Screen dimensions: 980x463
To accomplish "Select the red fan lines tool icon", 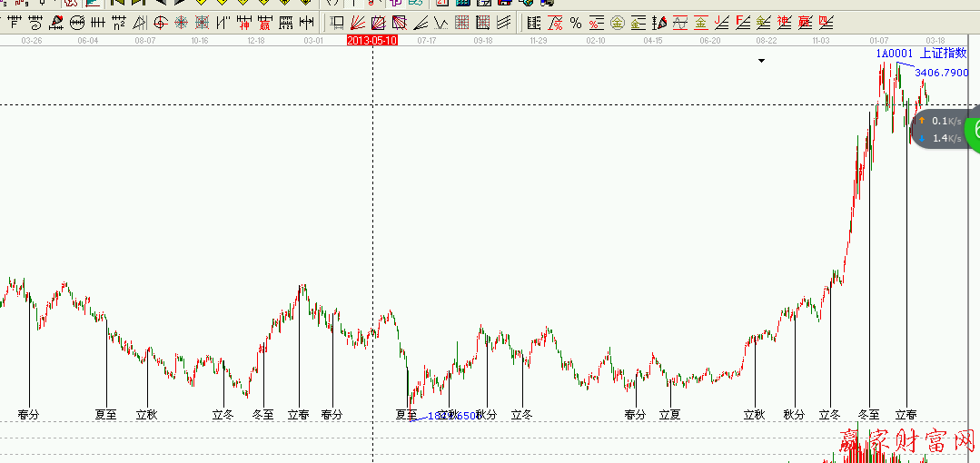I will 358,23.
